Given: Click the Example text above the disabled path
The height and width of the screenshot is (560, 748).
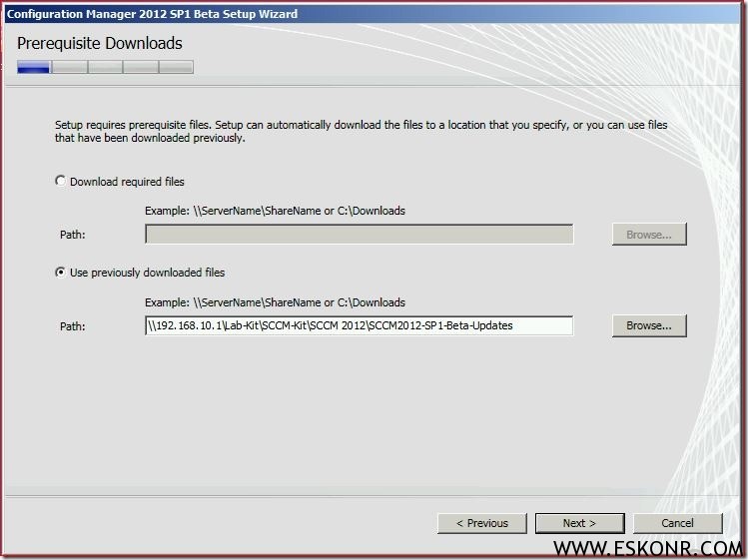Looking at the screenshot, I should point(276,211).
